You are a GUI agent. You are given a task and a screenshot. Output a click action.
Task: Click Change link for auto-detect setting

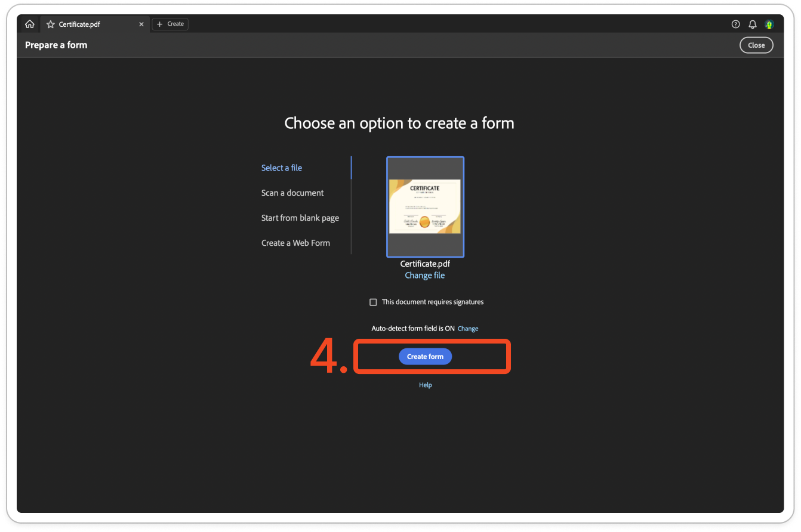pos(468,329)
